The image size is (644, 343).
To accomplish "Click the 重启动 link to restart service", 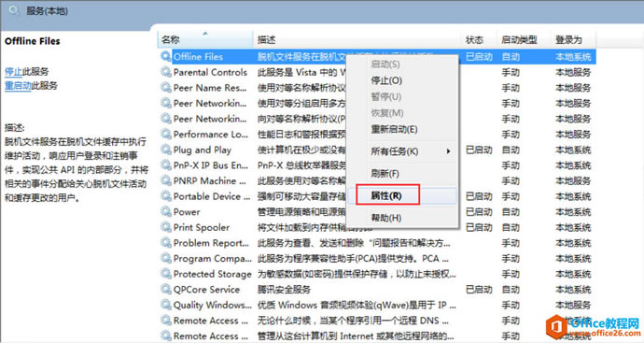I will [18, 86].
